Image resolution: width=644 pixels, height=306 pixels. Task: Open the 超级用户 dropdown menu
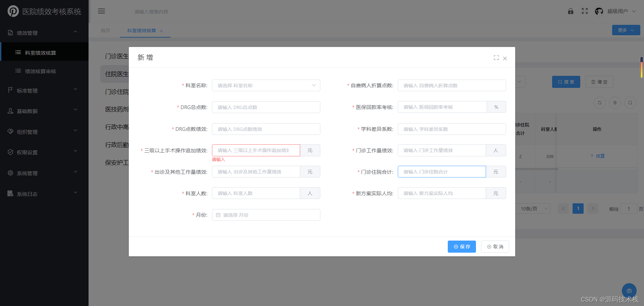point(622,11)
